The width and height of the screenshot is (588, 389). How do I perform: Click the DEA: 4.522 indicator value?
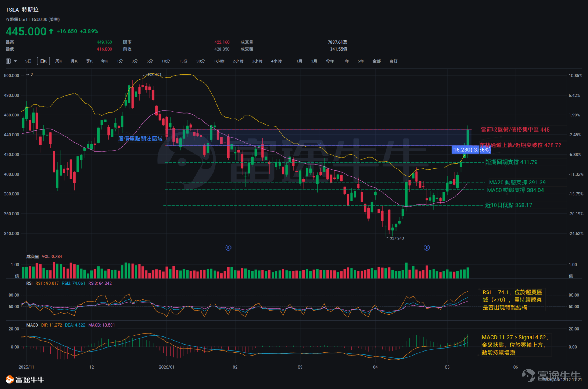75,325
